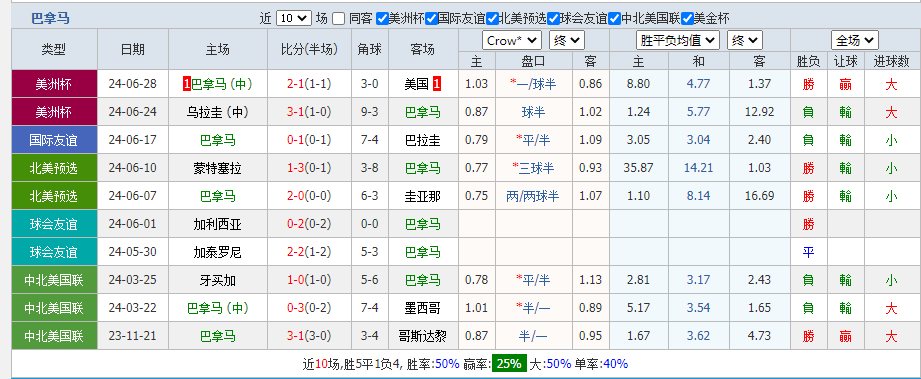Click the 北美预选 label in the 24-06-07 row
921x379 pixels.
point(53,196)
